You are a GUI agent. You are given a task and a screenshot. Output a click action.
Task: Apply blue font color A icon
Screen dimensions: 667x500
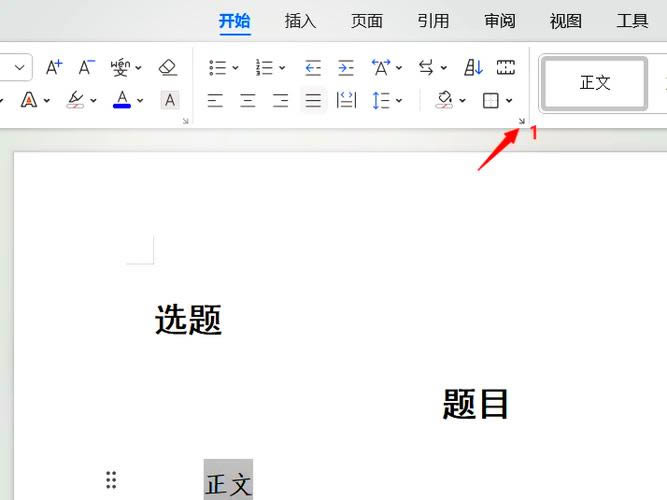click(122, 100)
